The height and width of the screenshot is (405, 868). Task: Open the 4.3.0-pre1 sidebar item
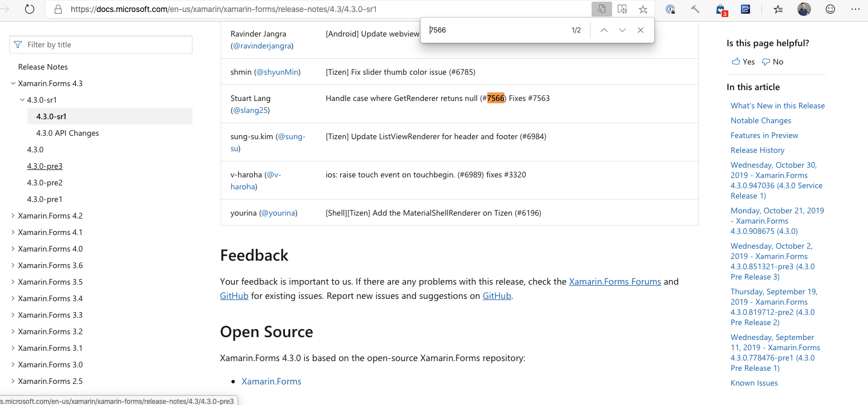pyautogui.click(x=44, y=199)
